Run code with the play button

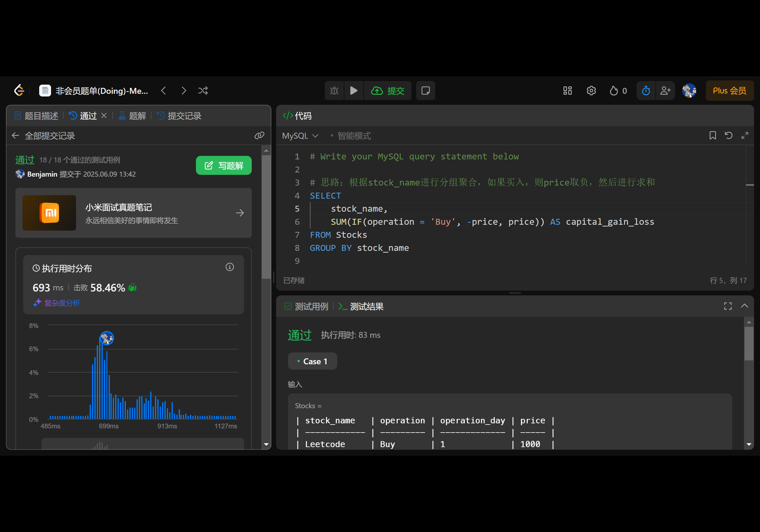(354, 91)
